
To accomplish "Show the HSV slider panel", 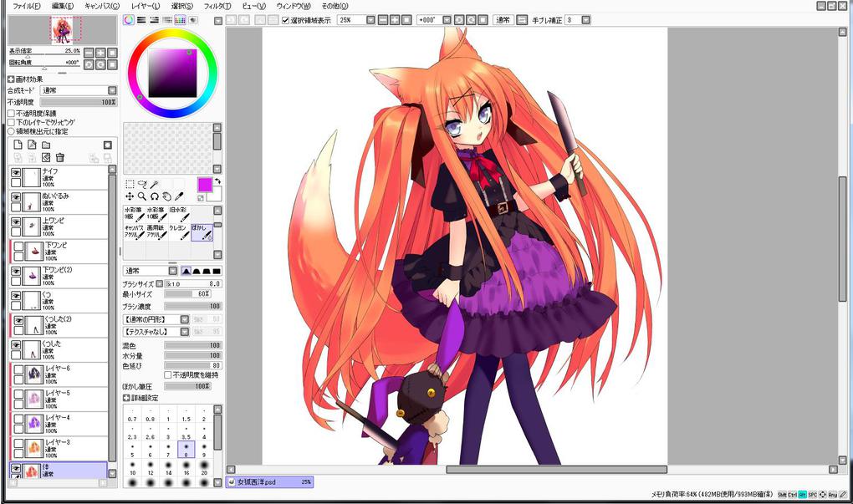I will pos(155,20).
